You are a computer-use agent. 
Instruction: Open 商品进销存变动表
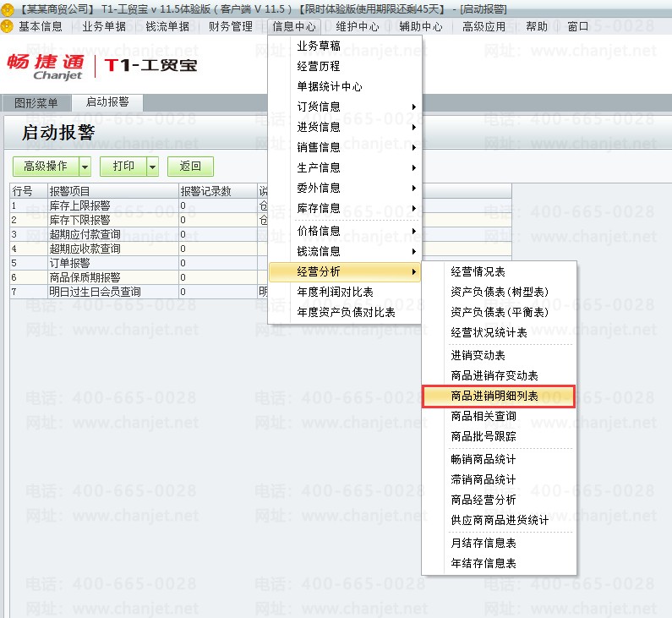tap(499, 376)
